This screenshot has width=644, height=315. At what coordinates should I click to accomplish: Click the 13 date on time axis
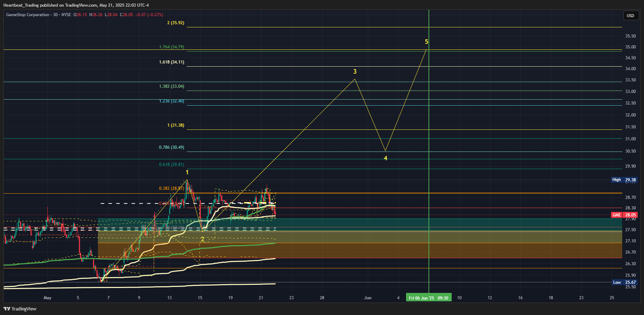(x=170, y=298)
